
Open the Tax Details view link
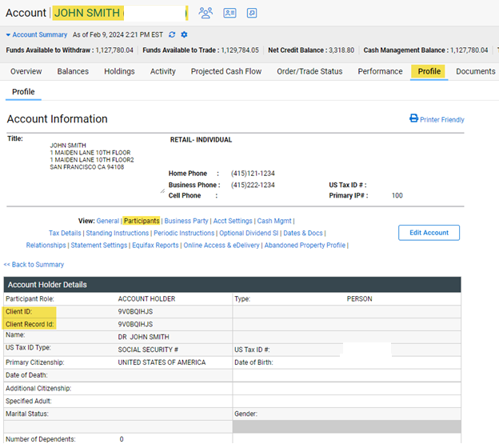65,233
